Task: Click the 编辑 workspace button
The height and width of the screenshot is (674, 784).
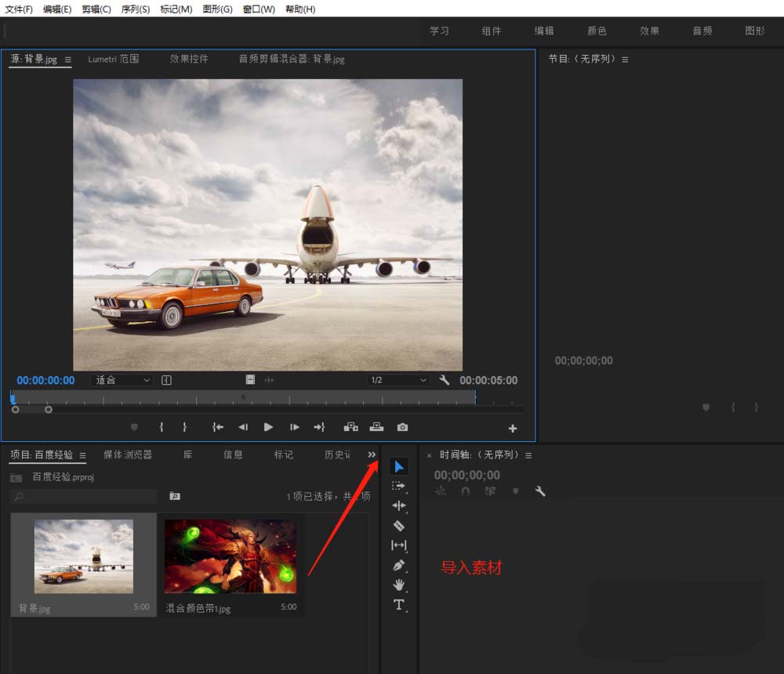Action: coord(544,31)
